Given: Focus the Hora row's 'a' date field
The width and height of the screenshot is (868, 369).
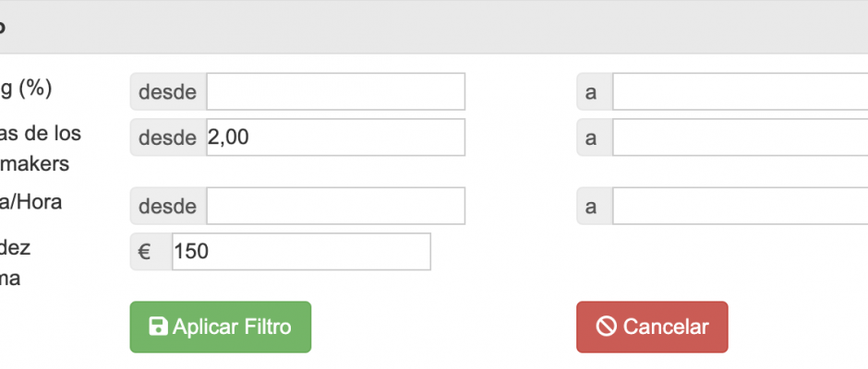Looking at the screenshot, I should point(741,206).
